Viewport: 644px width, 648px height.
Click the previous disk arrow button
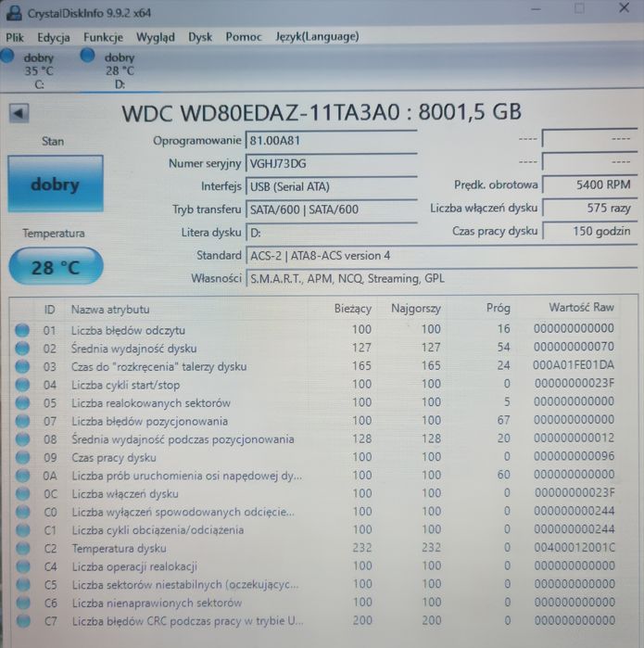click(x=19, y=113)
